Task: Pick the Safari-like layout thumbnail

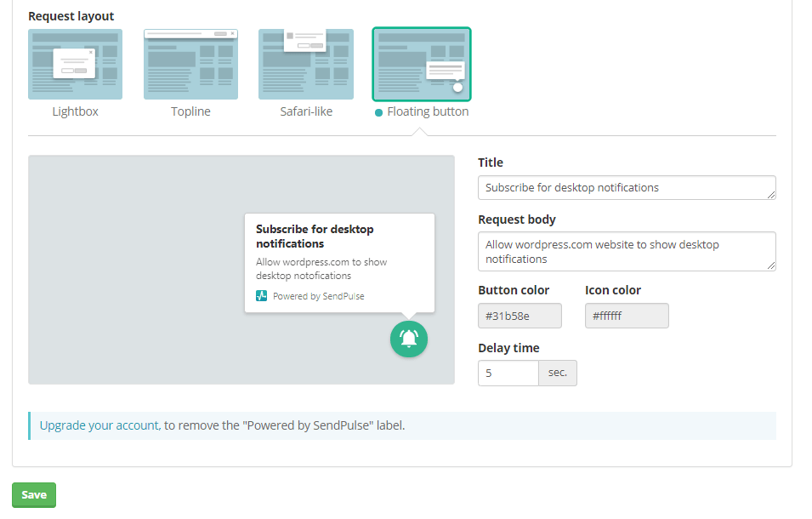Action: (306, 64)
